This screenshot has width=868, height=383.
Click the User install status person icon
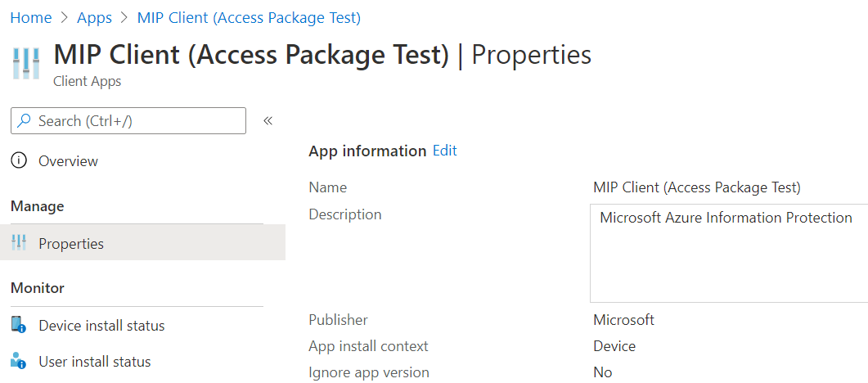19,361
